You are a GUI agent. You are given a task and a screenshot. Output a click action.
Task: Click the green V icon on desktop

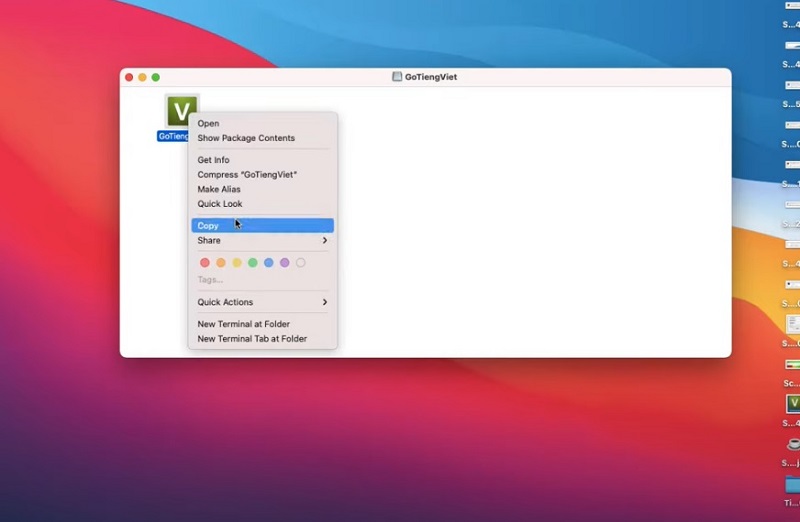coord(792,403)
